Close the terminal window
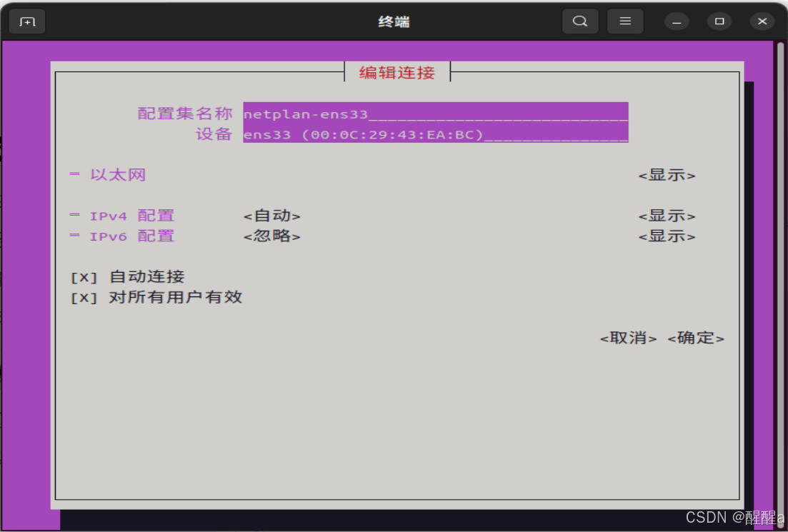This screenshot has width=788, height=532. point(762,21)
